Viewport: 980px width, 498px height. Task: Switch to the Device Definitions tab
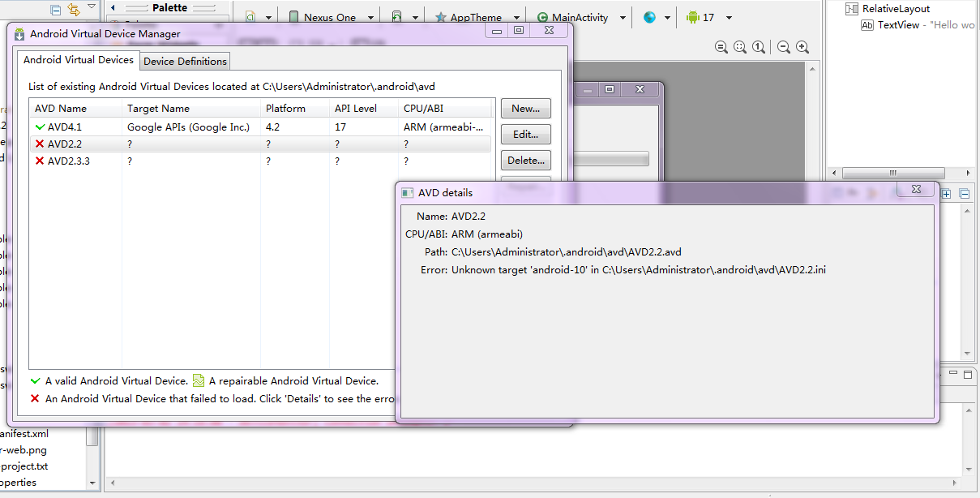tap(186, 62)
